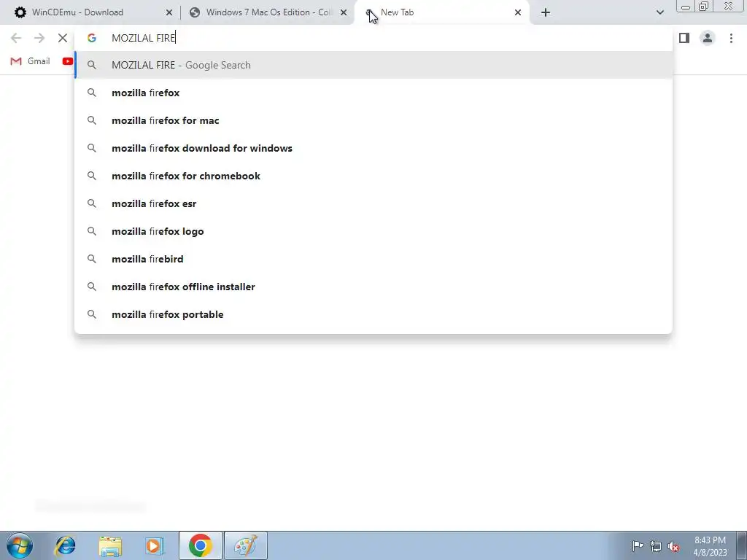Open the profile avatar menu
This screenshot has width=747, height=560.
[708, 38]
